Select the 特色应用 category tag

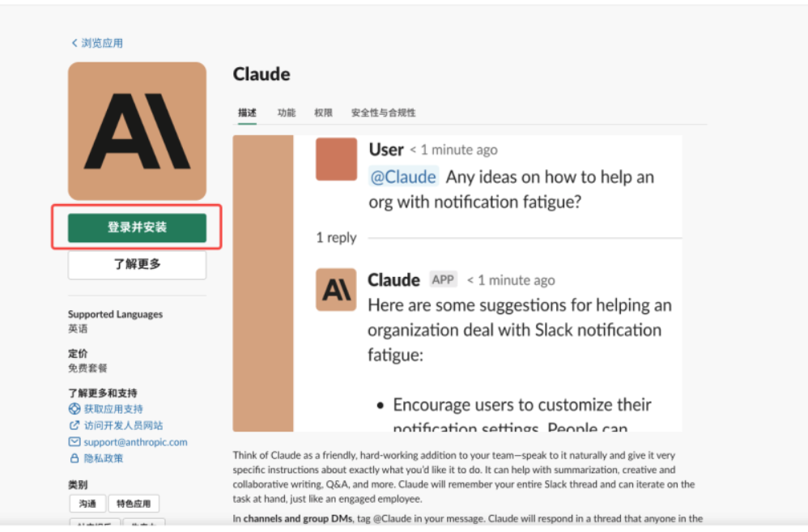[134, 504]
